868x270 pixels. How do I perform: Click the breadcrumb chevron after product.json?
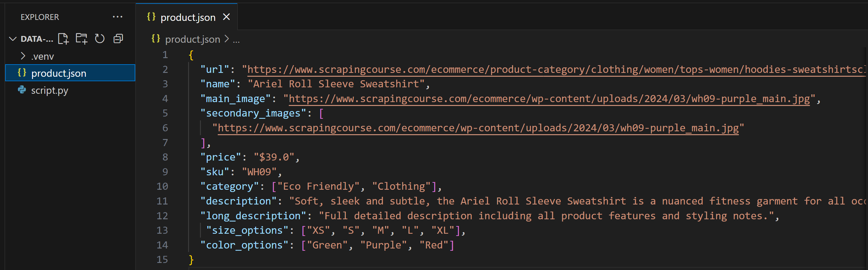click(227, 39)
